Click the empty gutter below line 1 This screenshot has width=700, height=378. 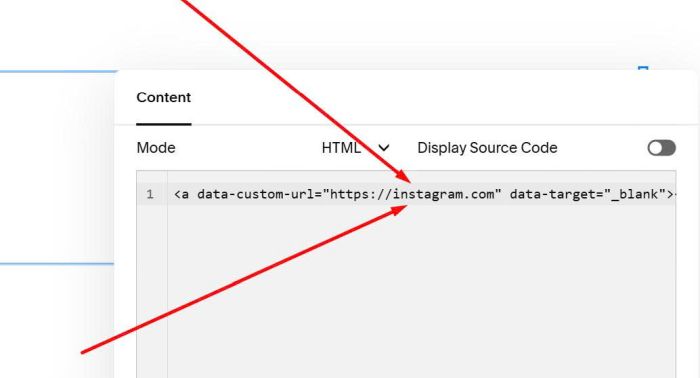(152, 290)
